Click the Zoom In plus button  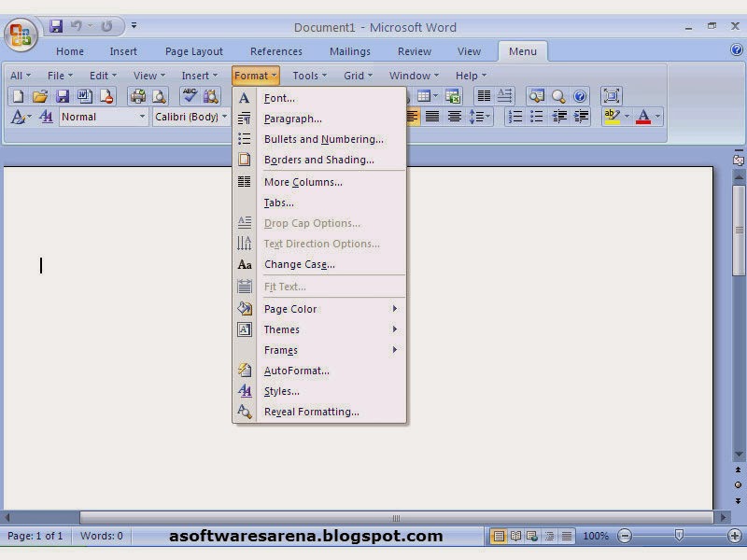coord(735,536)
